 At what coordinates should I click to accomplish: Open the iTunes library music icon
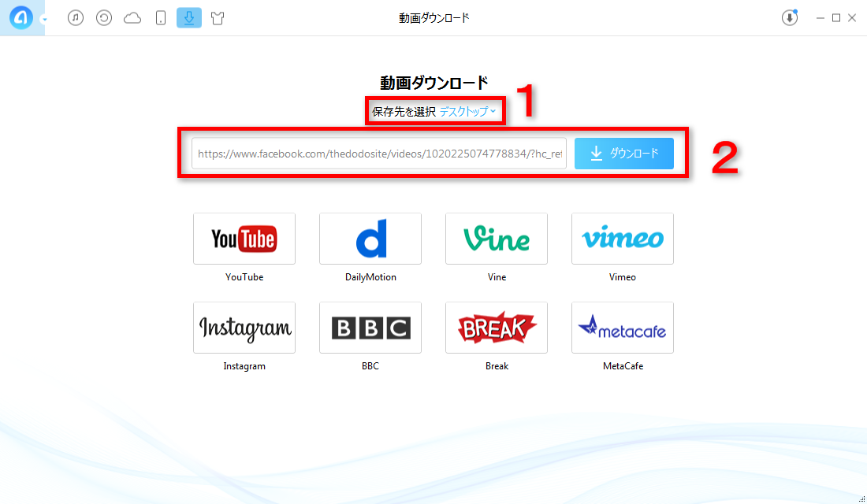[76, 17]
